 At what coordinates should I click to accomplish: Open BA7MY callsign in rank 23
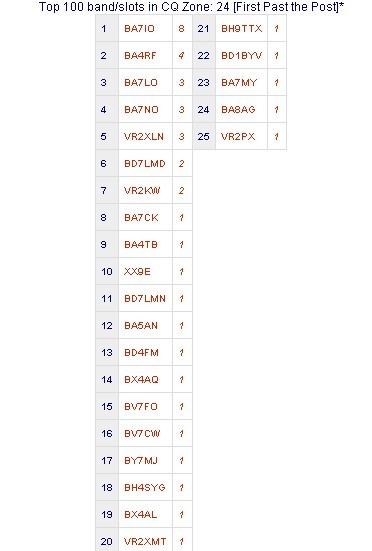click(x=239, y=83)
